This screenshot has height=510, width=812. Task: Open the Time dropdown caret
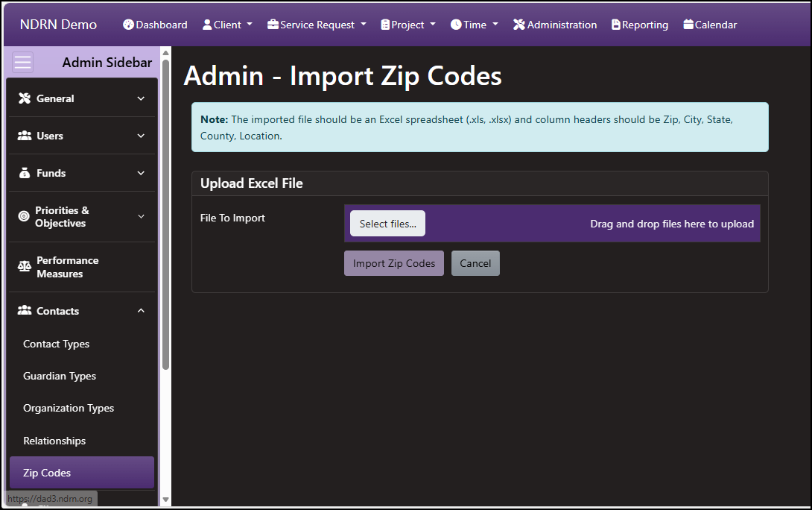[495, 25]
